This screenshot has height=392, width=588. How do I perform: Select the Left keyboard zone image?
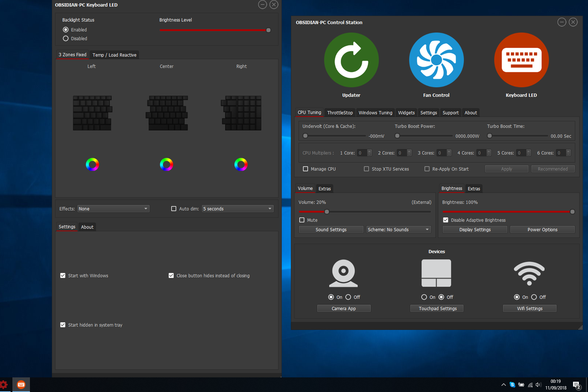click(x=92, y=113)
